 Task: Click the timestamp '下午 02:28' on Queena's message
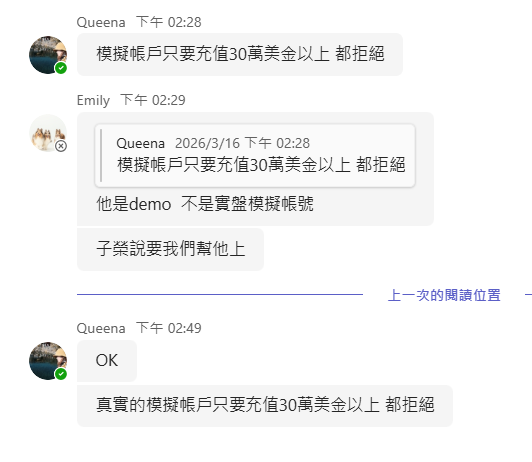[169, 22]
